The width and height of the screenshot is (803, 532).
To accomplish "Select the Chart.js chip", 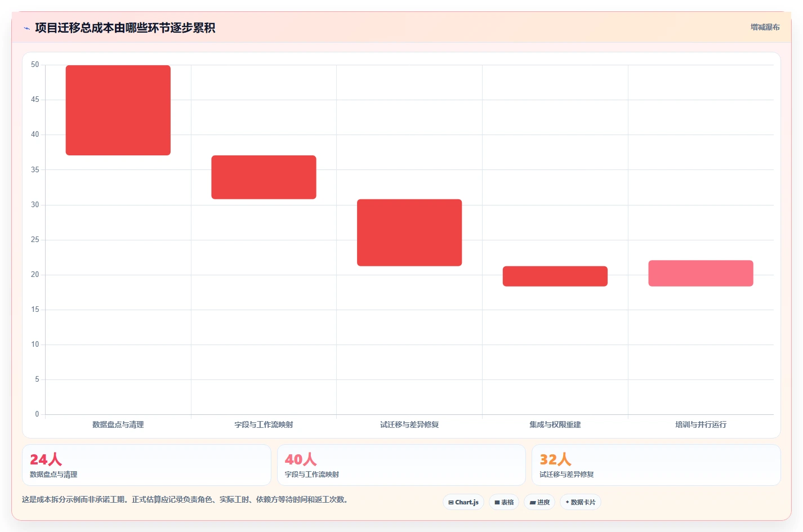I will [463, 502].
